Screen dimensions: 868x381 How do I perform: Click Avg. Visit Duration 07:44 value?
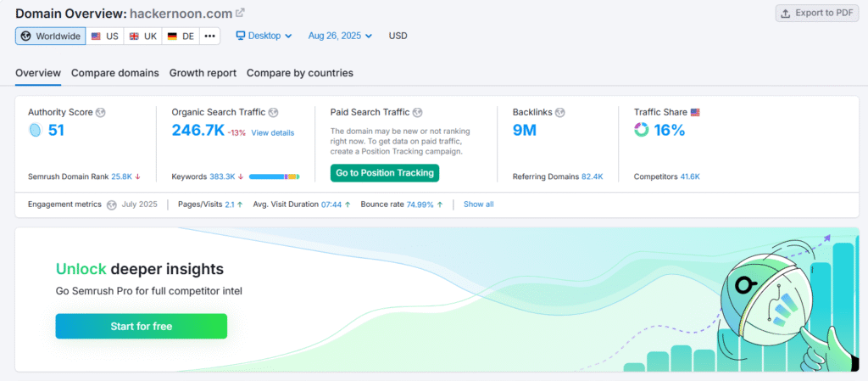[331, 205]
